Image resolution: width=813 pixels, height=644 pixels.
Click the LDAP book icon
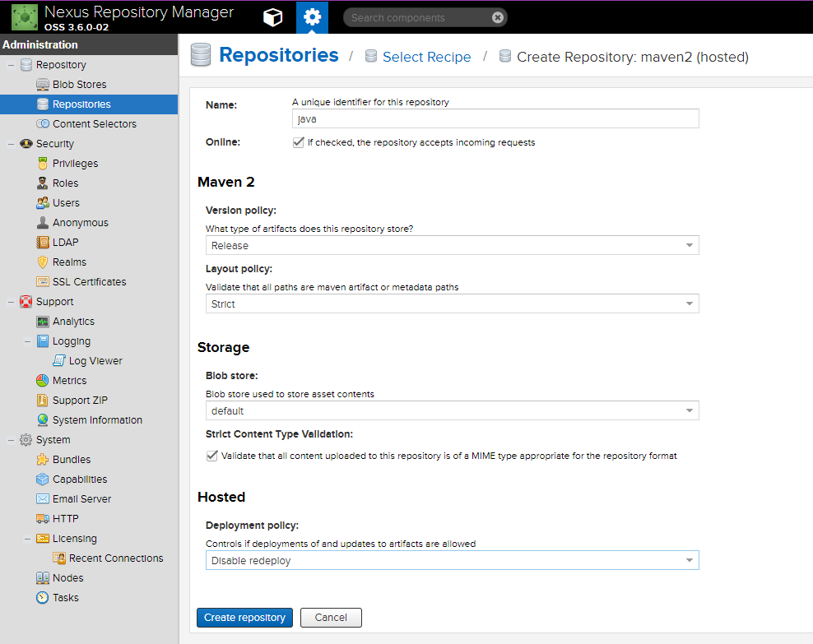43,242
